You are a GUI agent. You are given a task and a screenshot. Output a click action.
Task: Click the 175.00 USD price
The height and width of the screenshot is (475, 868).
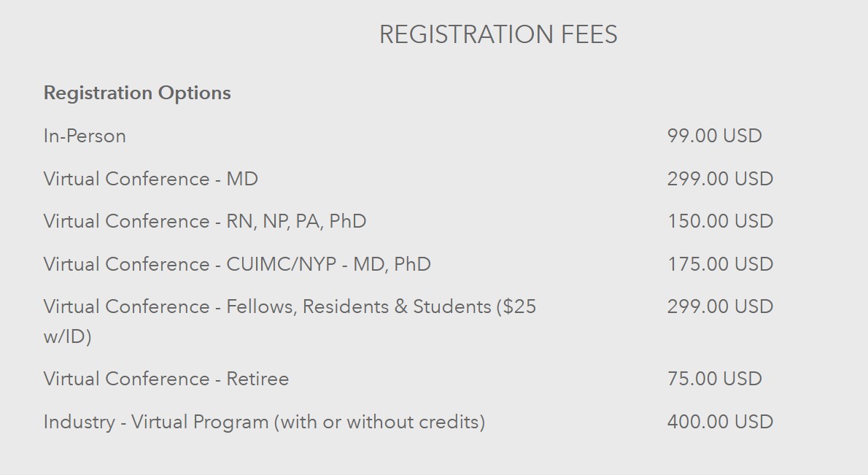(720, 264)
